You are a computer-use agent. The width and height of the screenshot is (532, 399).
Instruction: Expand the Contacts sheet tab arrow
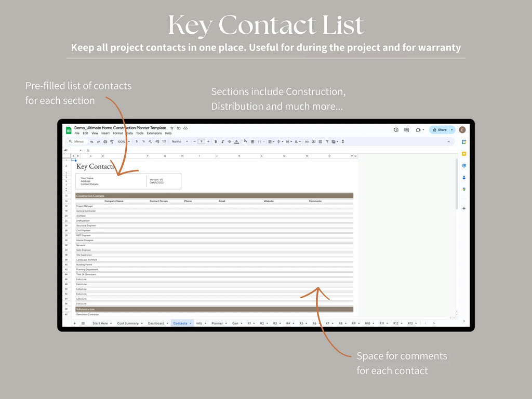[191, 323]
